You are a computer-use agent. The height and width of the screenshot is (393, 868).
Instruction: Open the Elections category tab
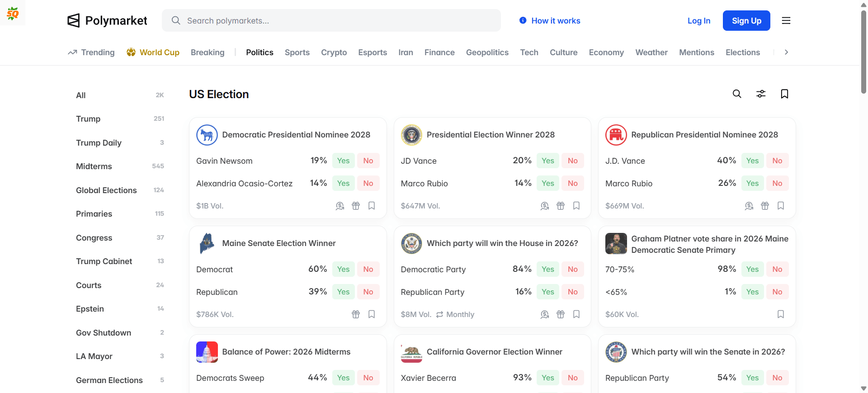point(743,52)
